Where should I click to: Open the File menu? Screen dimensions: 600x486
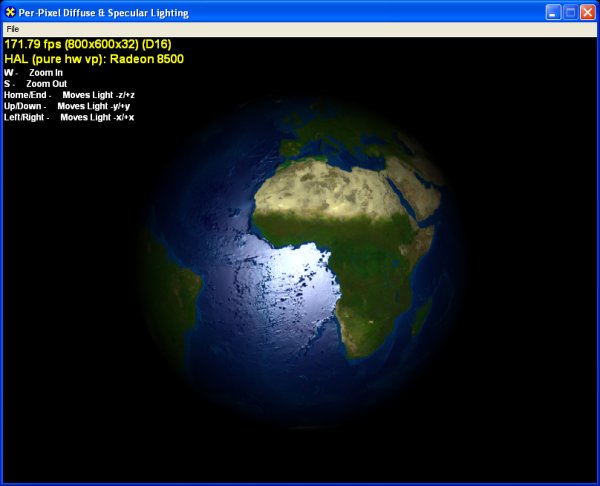[x=13, y=29]
